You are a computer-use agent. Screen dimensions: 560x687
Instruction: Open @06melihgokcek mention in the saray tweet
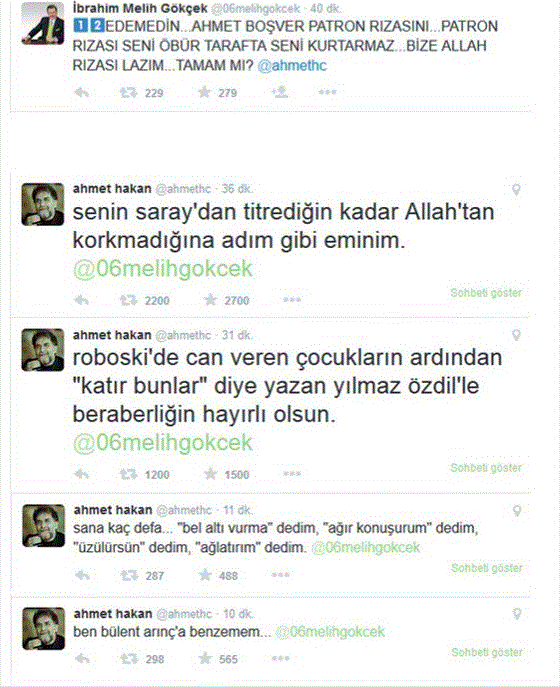163,269
